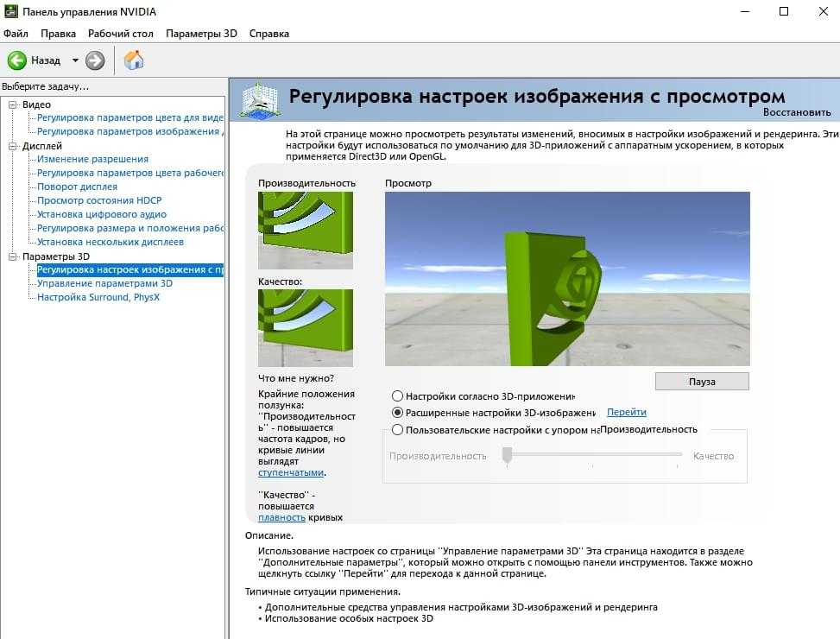Click the Производительность sample thumbnail
This screenshot has height=639, width=840.
pyautogui.click(x=306, y=231)
